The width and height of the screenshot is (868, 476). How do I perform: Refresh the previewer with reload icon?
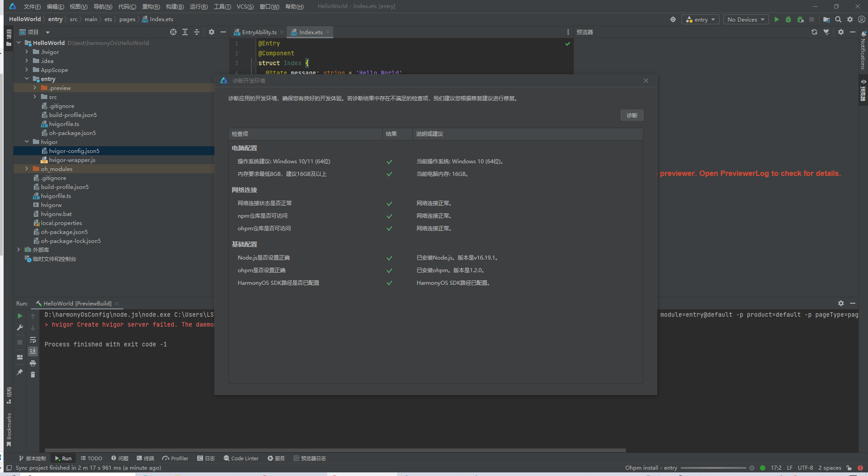pos(814,32)
